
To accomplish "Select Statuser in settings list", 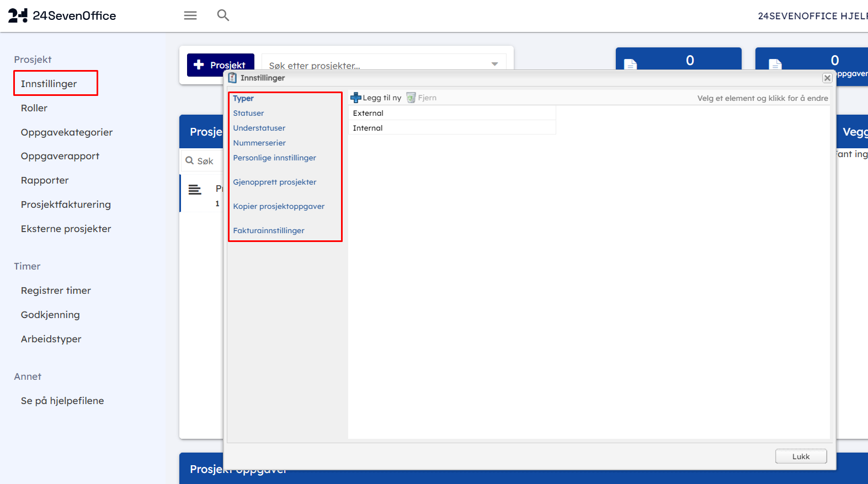I will pyautogui.click(x=248, y=113).
